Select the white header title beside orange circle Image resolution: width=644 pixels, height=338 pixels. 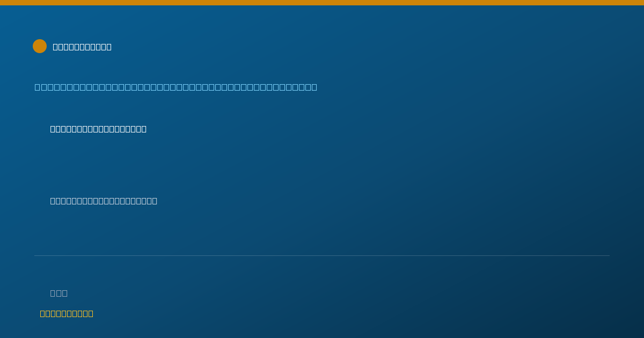pos(82,47)
